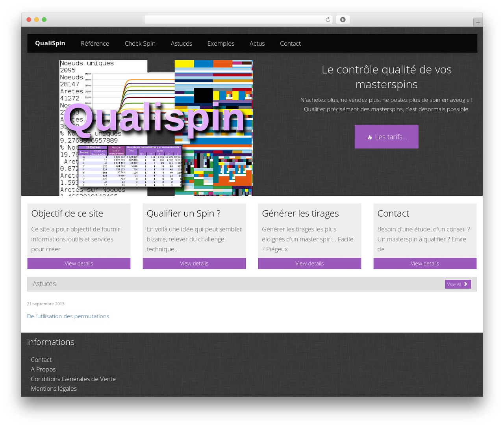Image resolution: width=504 pixels, height=427 pixels.
Task: Click the browser reload icon
Action: coord(328,20)
